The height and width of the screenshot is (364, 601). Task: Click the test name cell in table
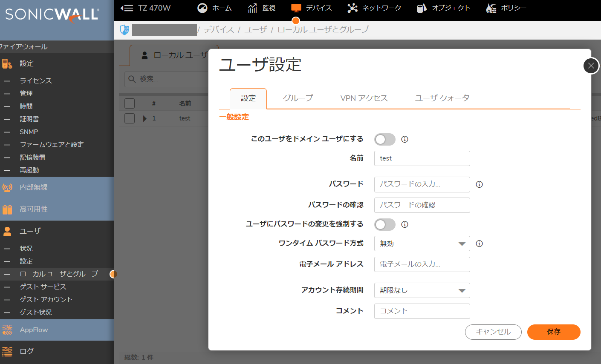point(185,118)
